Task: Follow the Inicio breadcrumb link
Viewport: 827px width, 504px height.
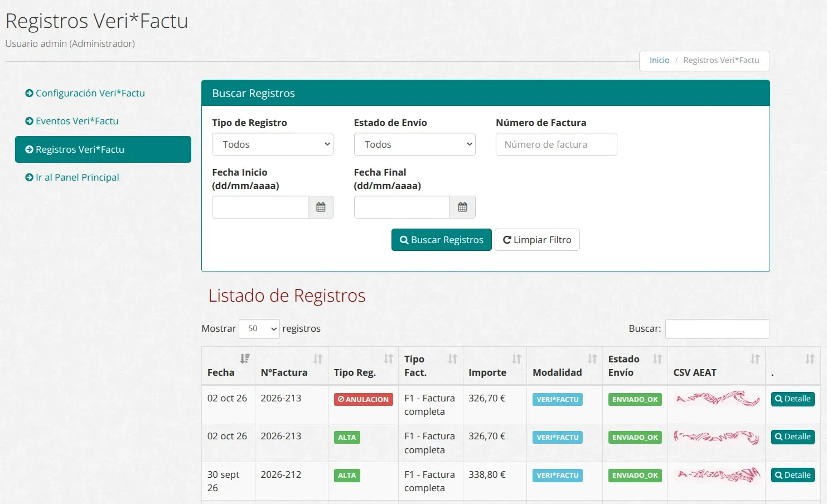Action: pyautogui.click(x=659, y=60)
